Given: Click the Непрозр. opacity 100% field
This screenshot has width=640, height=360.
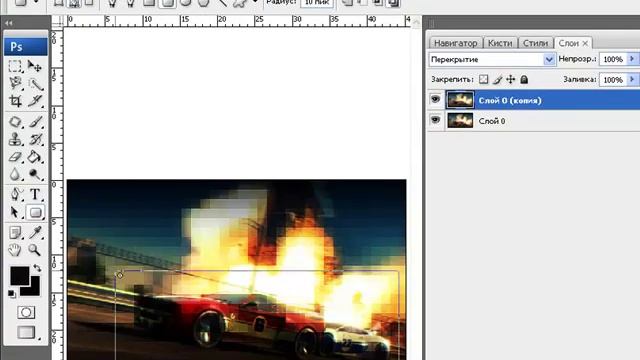Looking at the screenshot, I should (613, 60).
